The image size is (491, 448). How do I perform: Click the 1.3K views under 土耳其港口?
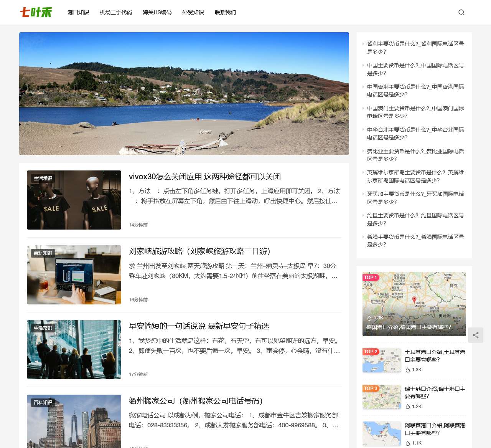(414, 370)
